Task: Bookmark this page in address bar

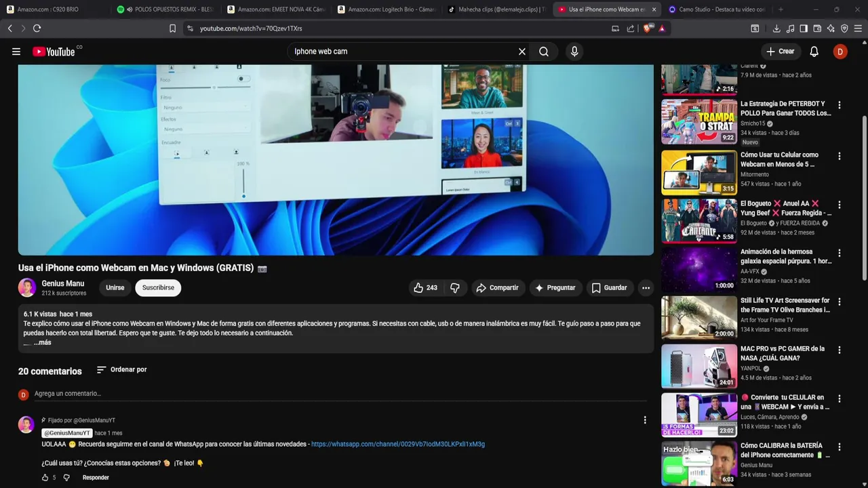Action: click(x=172, y=28)
